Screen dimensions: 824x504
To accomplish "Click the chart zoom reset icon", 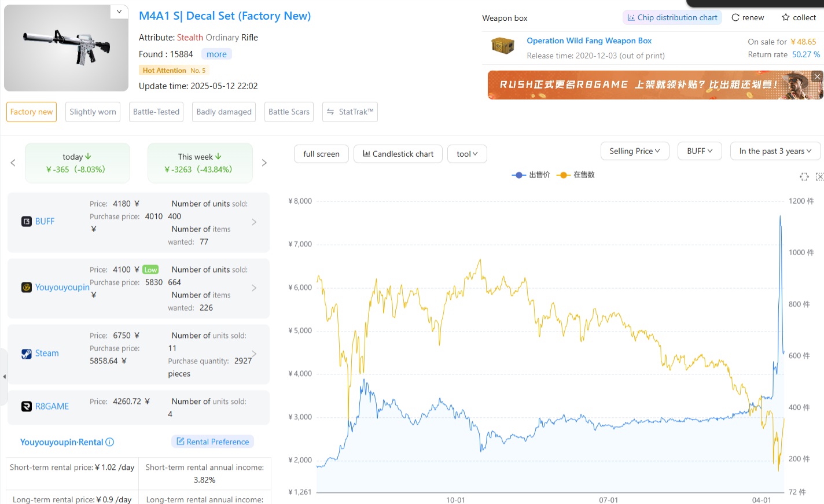I will [x=804, y=176].
